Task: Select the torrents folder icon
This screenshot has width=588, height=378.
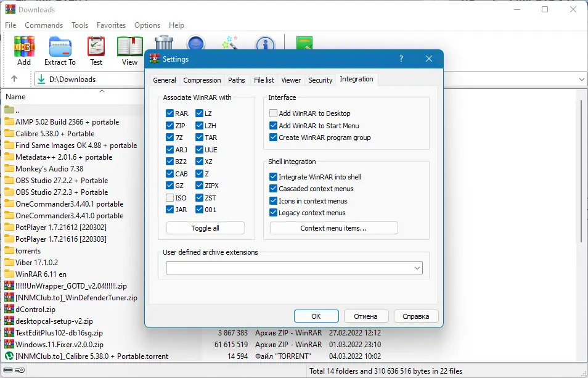Action: [x=9, y=250]
